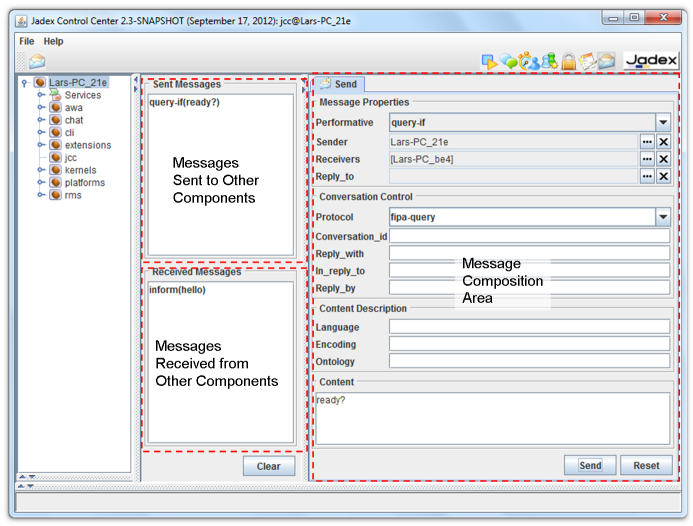Open the File menu
The width and height of the screenshot is (693, 526).
pos(26,41)
